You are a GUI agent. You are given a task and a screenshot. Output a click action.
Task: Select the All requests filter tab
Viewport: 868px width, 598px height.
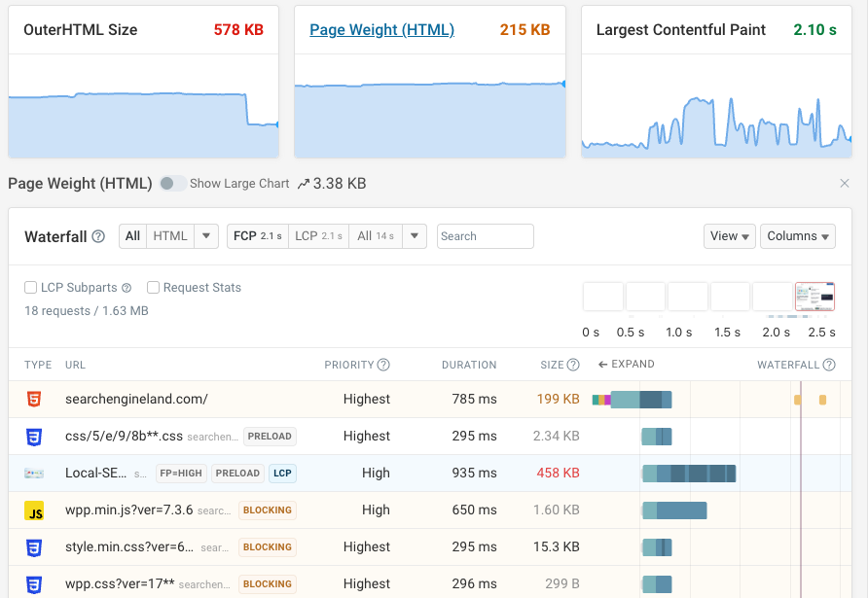pyautogui.click(x=131, y=235)
